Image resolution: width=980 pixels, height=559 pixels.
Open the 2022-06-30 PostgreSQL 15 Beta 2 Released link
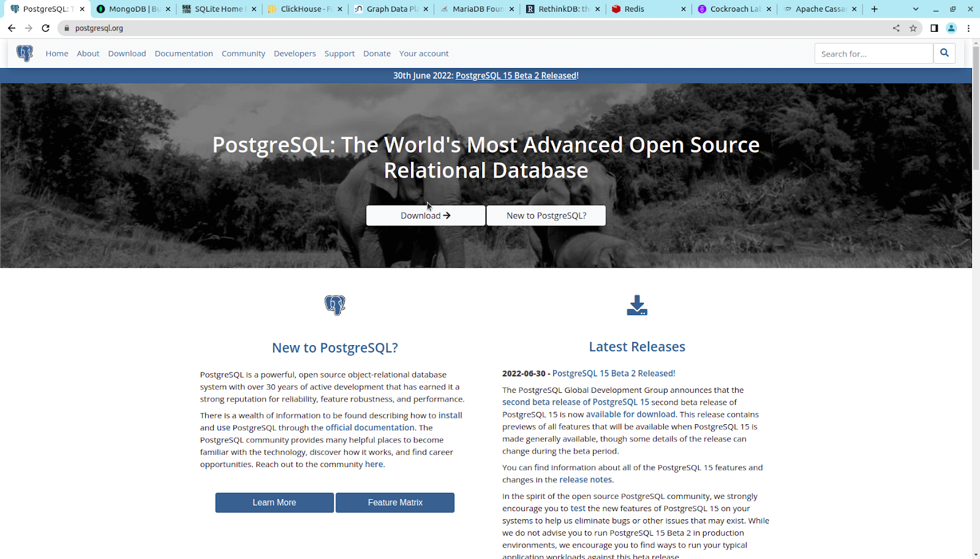point(614,373)
